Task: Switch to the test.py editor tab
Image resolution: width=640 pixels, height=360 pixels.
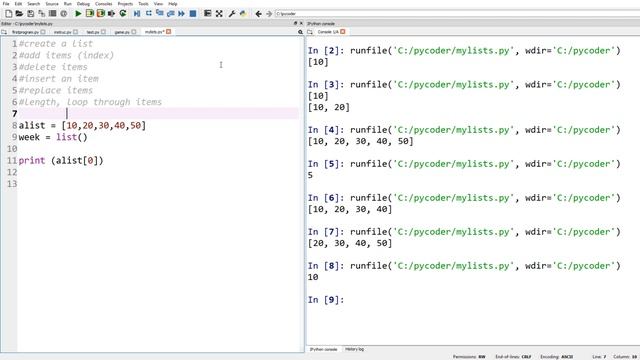Action: coord(93,32)
